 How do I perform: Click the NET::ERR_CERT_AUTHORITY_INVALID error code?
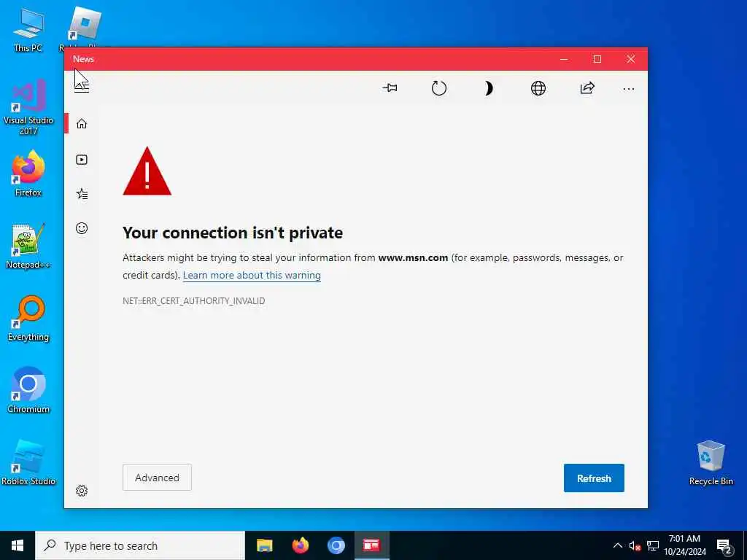[x=193, y=301]
